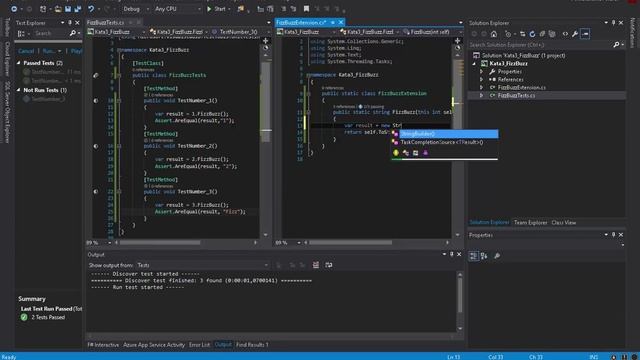Screen dimensions: 640x360
Task: Click the Home icon in Solution Explorer
Action: [494, 34]
